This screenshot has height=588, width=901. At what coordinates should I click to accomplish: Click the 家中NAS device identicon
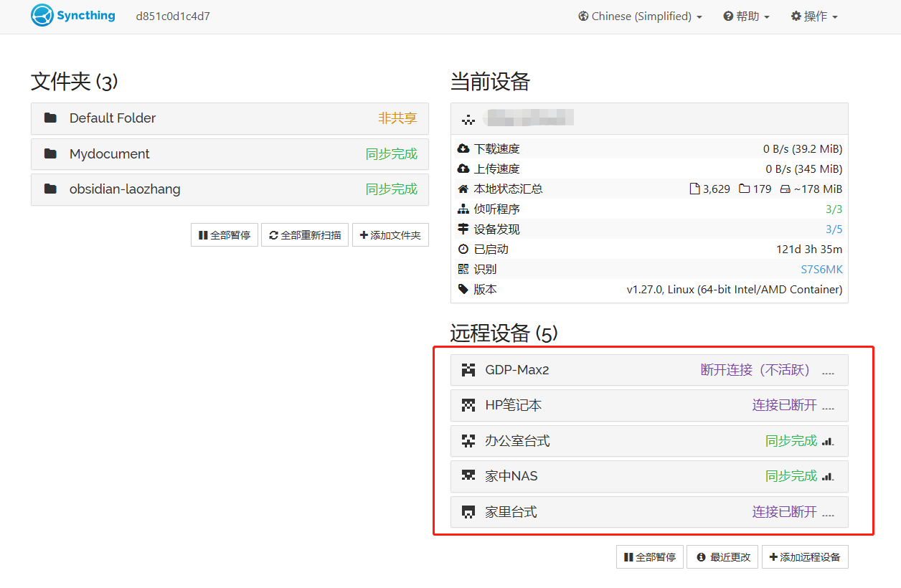(x=468, y=476)
